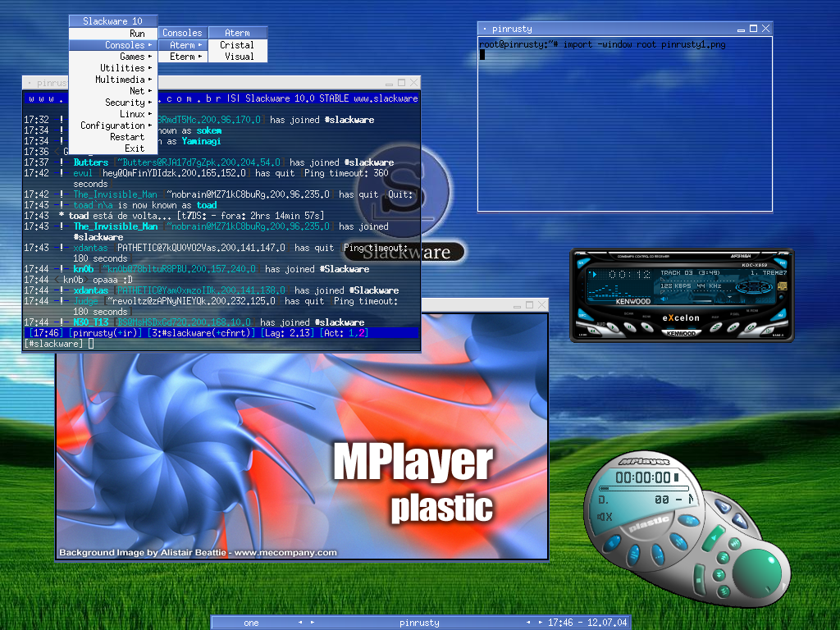840x630 pixels.
Task: Click the MPlayer seek progress bar
Action: (x=644, y=488)
